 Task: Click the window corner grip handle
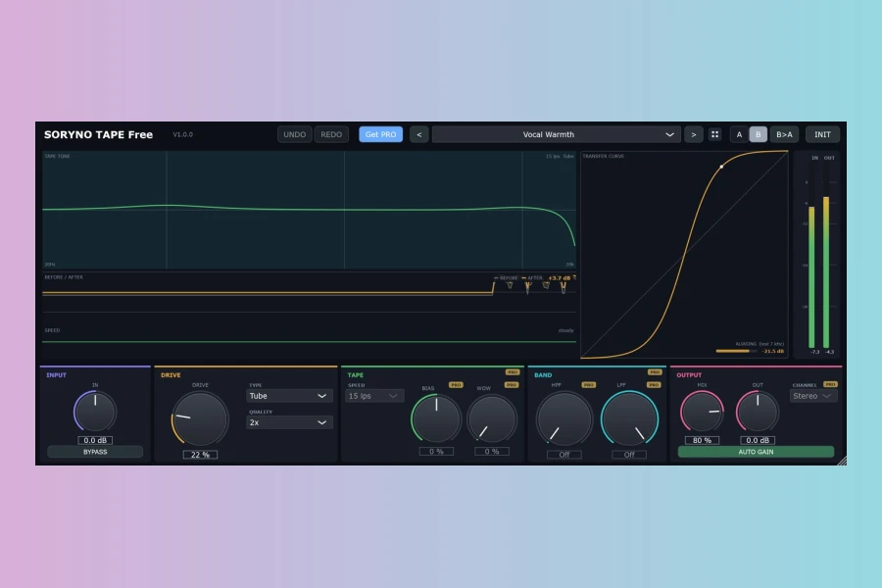tap(842, 461)
